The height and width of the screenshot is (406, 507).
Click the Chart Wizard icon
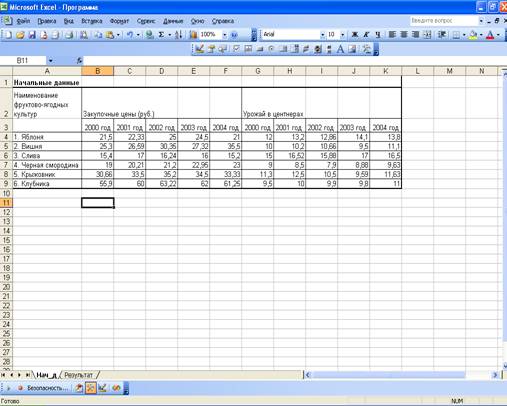pos(193,34)
